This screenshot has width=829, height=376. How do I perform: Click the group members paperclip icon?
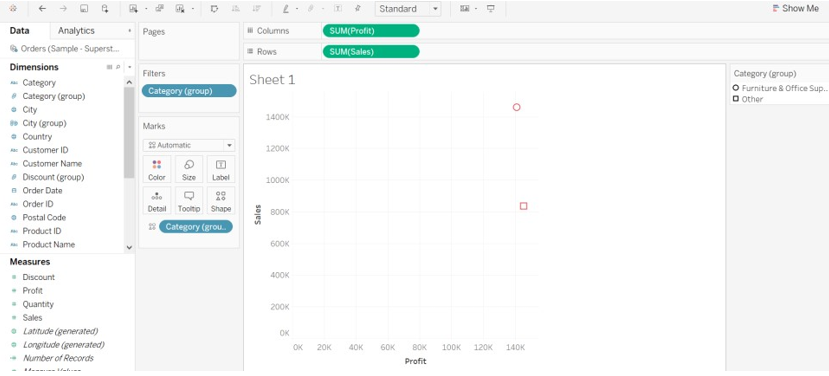pyautogui.click(x=311, y=8)
